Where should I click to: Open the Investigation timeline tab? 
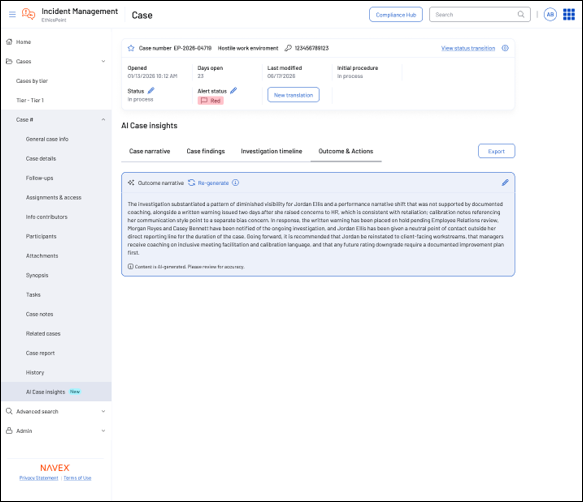point(271,151)
